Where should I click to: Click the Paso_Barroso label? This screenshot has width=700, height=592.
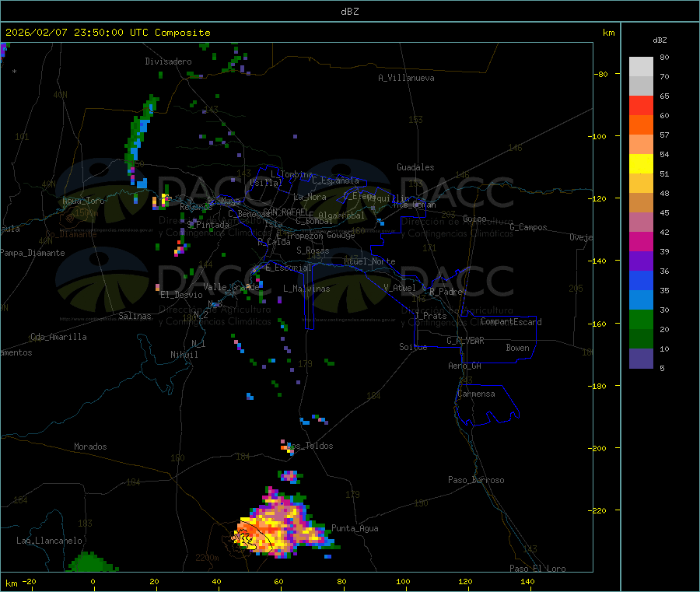click(x=476, y=480)
